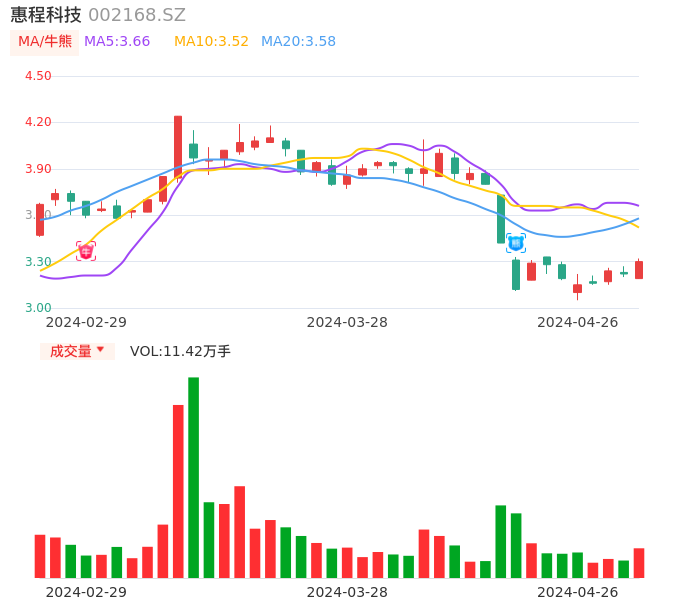Toggle the MA20 blue line indicator
This screenshot has width=686, height=606.
298,42
